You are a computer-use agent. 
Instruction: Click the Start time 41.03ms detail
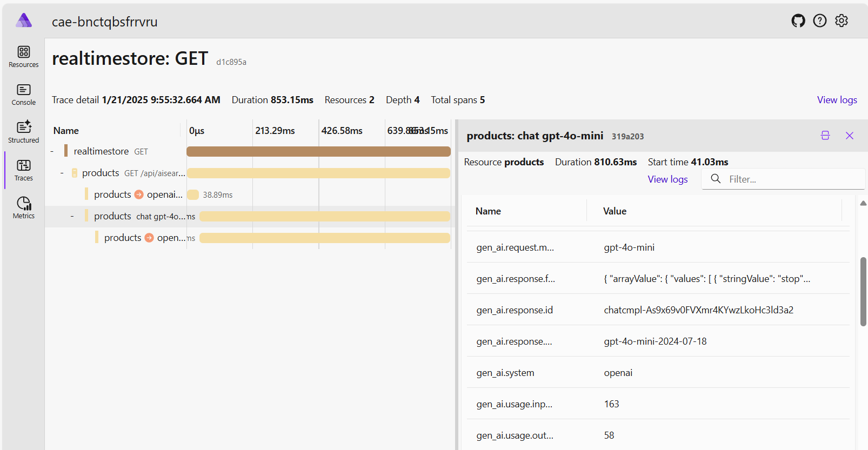(688, 162)
